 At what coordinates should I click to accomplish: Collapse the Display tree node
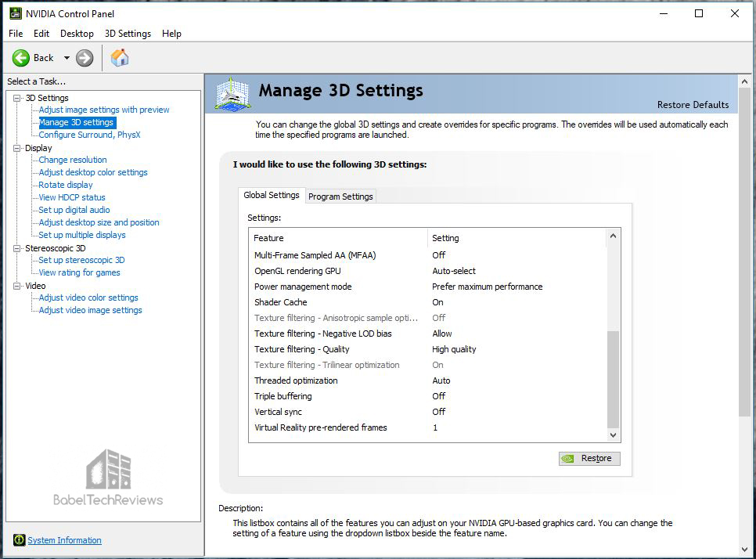pos(17,148)
